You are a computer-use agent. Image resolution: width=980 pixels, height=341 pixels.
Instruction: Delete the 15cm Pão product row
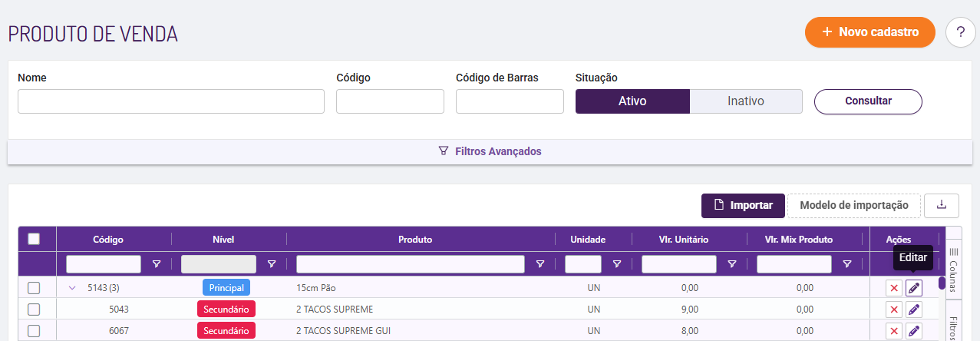[893, 288]
